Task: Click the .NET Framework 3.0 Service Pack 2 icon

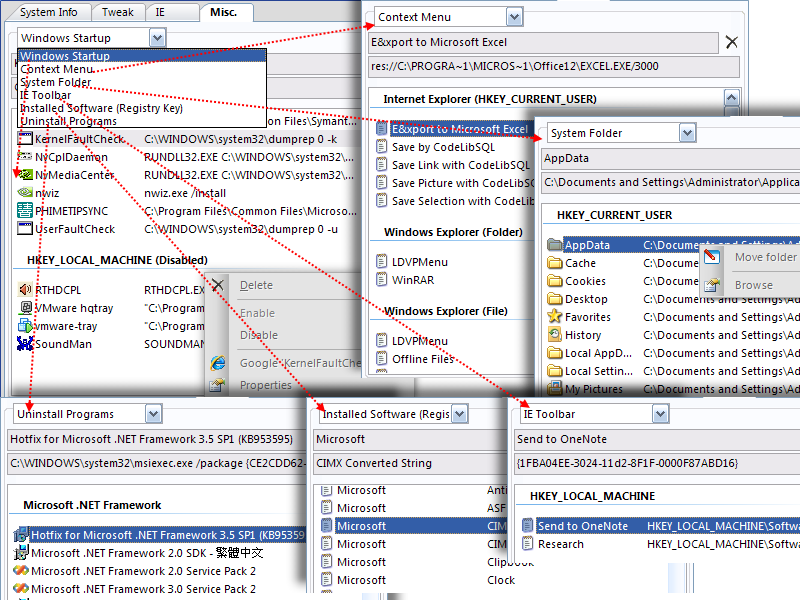Action: click(x=21, y=588)
